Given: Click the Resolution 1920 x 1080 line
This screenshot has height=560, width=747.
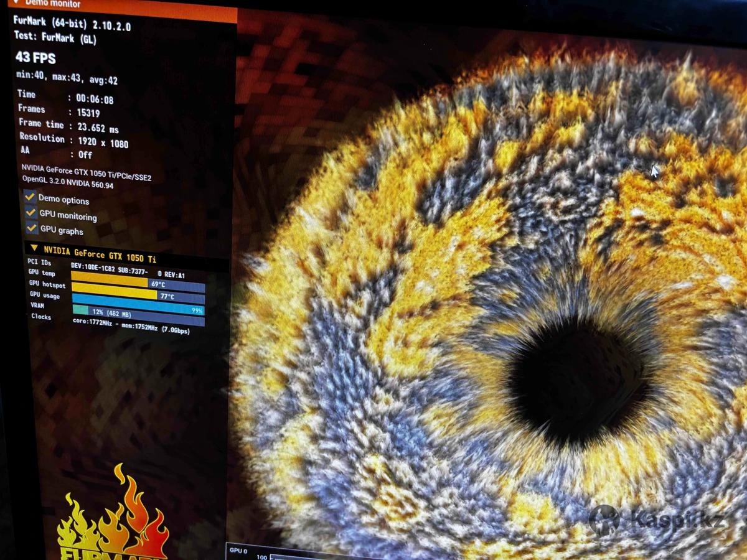Looking at the screenshot, I should (73, 141).
